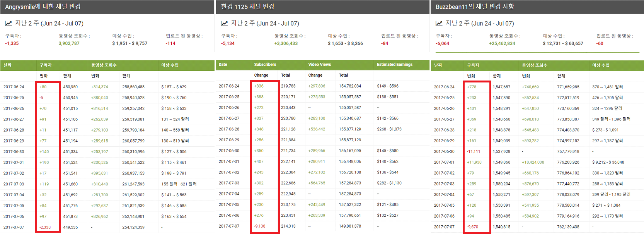This screenshot has height=235, width=644.
Task: Sort by the Video Views column header
Action: [x=320, y=65]
